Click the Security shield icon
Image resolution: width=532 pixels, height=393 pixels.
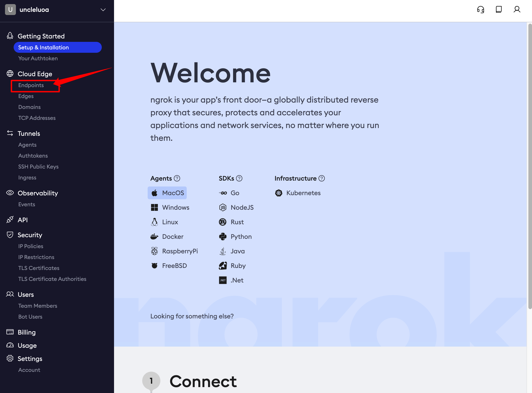[x=10, y=235]
